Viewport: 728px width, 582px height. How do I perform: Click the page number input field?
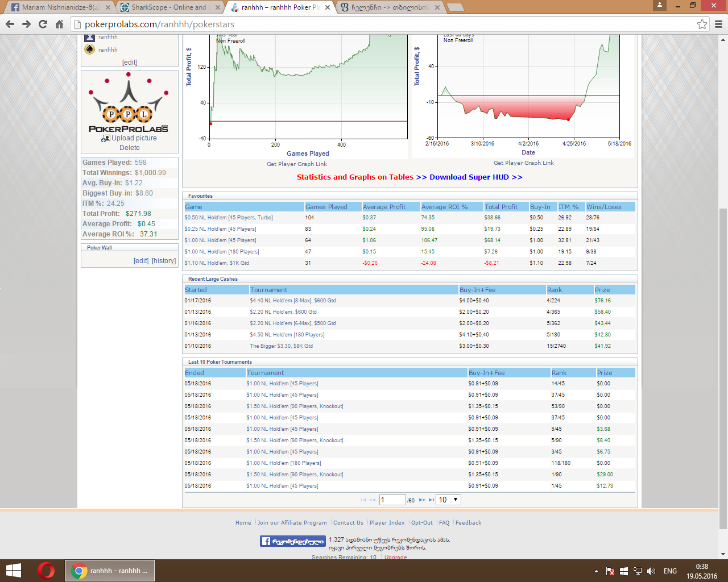tap(392, 500)
